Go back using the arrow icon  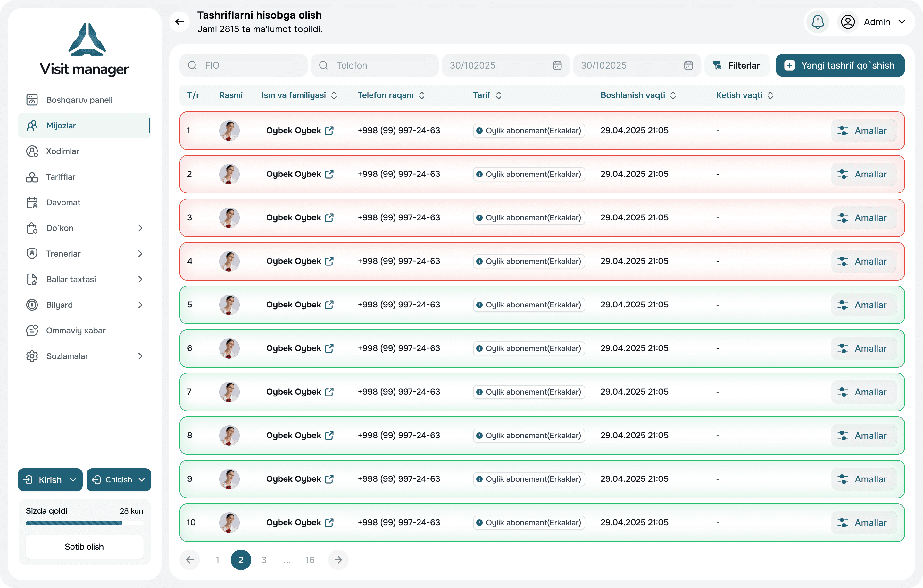tap(179, 22)
